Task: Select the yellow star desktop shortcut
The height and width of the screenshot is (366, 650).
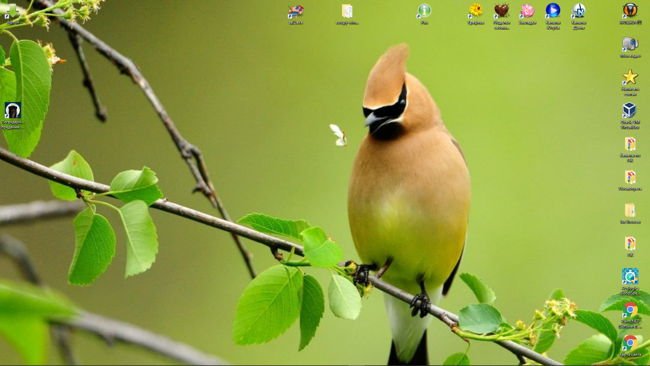Action: pyautogui.click(x=630, y=78)
